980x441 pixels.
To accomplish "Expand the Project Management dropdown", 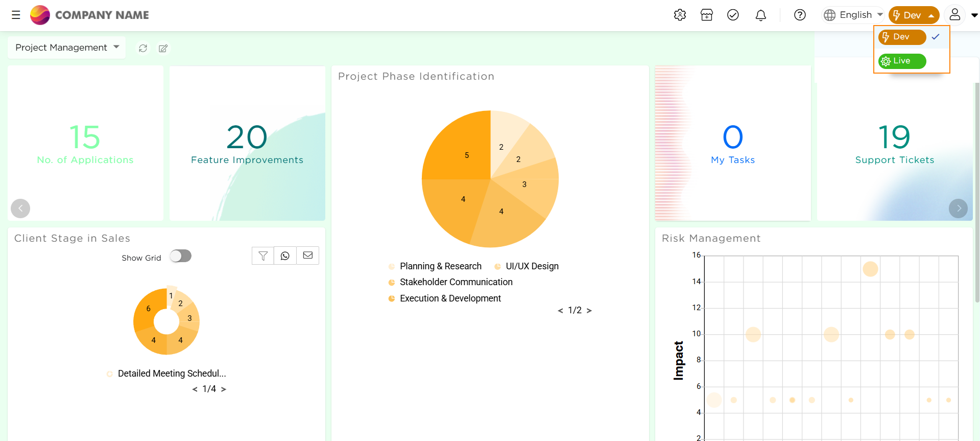I will 67,48.
